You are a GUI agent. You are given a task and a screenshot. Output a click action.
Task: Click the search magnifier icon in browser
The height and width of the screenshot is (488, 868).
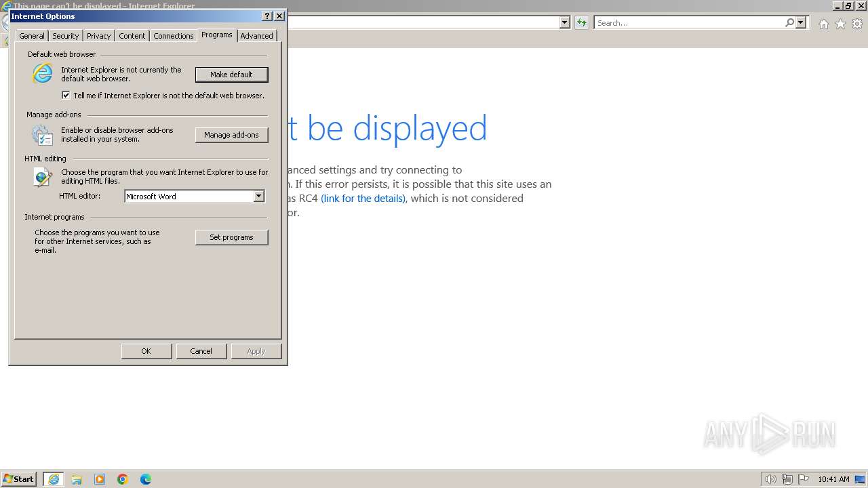coord(789,23)
